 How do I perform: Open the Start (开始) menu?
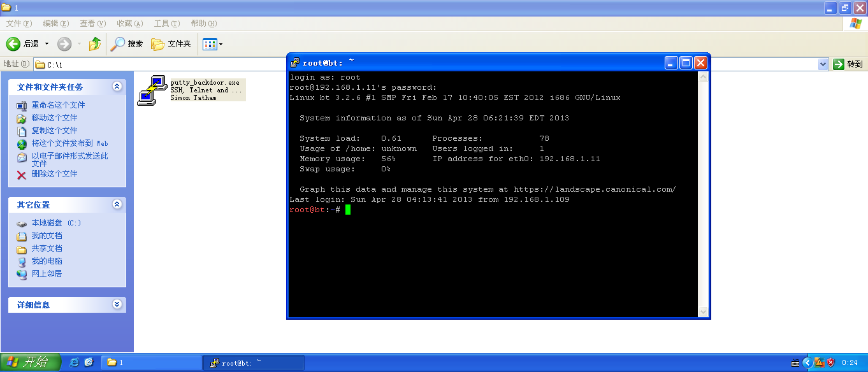(x=31, y=362)
